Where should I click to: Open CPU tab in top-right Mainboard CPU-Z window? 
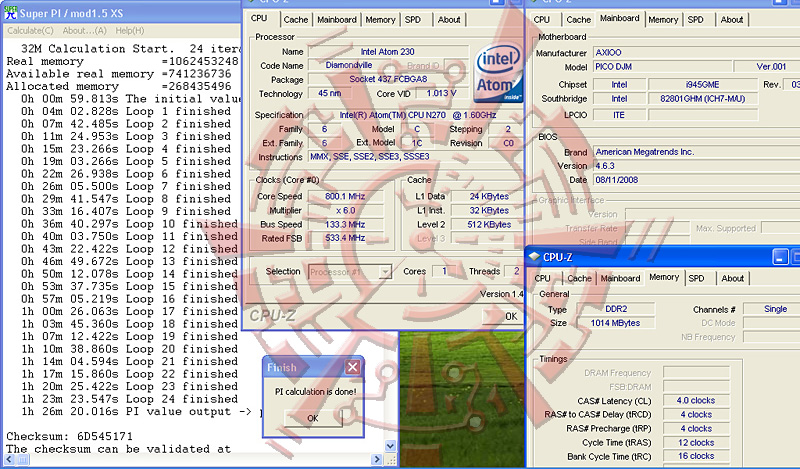click(542, 20)
